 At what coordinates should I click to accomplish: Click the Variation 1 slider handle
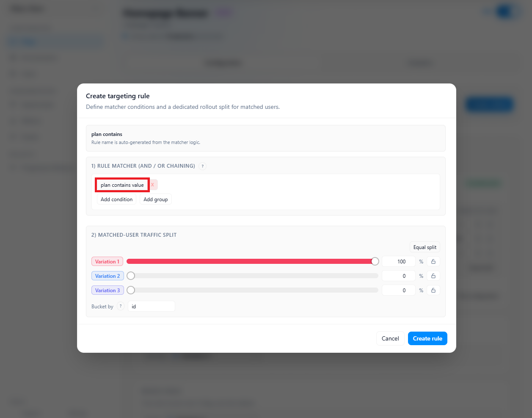(x=375, y=261)
